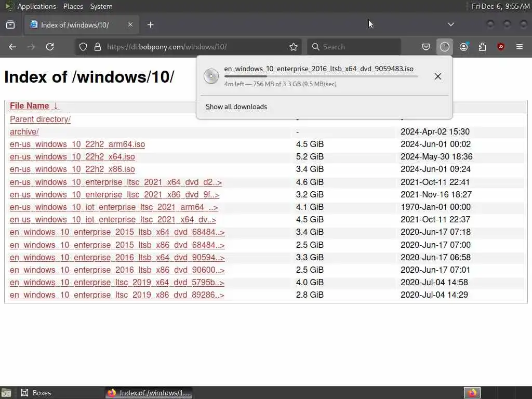Image resolution: width=532 pixels, height=399 pixels.
Task: Open the extensions puzzle icon
Action: click(x=482, y=47)
